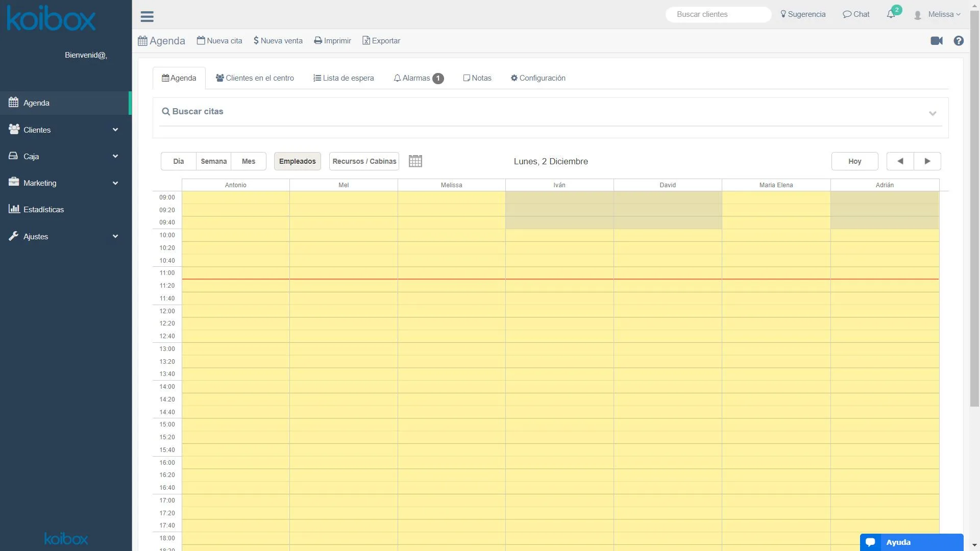The width and height of the screenshot is (980, 551).
Task: Click the koibox logo at top left
Action: (x=51, y=18)
